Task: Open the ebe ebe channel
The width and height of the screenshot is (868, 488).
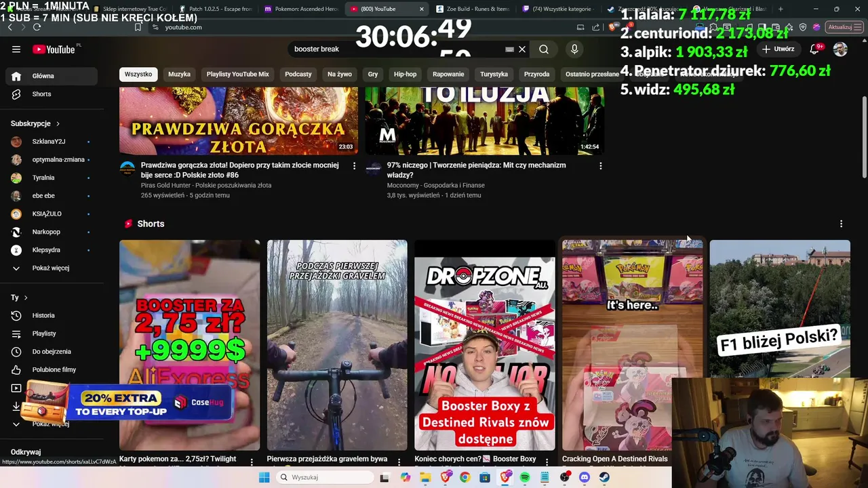Action: click(52, 196)
